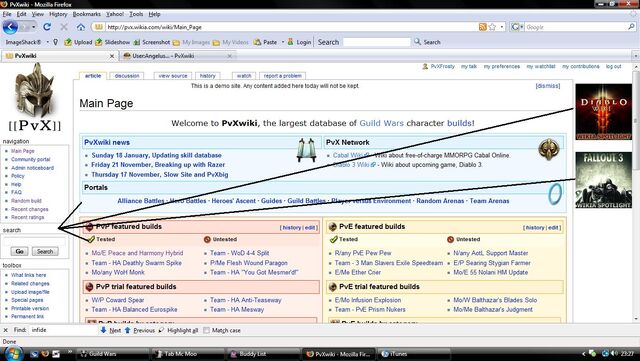Open the Guild Wars taskbar button
Image resolution: width=640 pixels, height=361 pixels.
click(x=113, y=354)
